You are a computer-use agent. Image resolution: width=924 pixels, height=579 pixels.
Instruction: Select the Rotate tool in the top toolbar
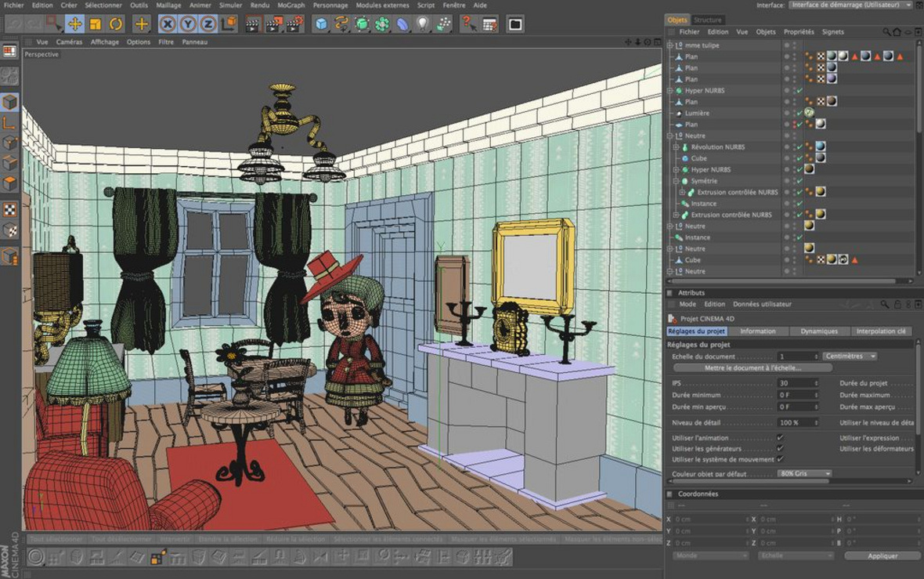tap(116, 24)
